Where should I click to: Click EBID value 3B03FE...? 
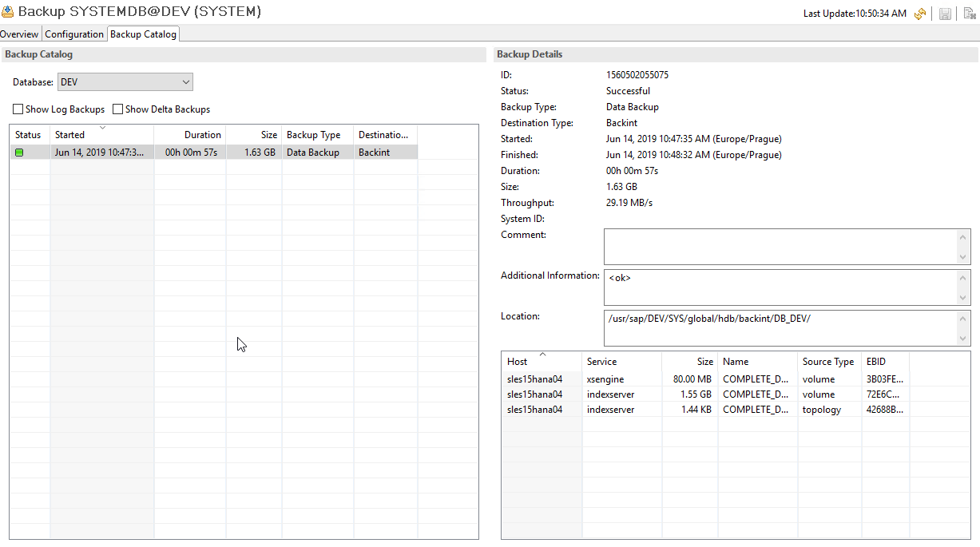(885, 379)
